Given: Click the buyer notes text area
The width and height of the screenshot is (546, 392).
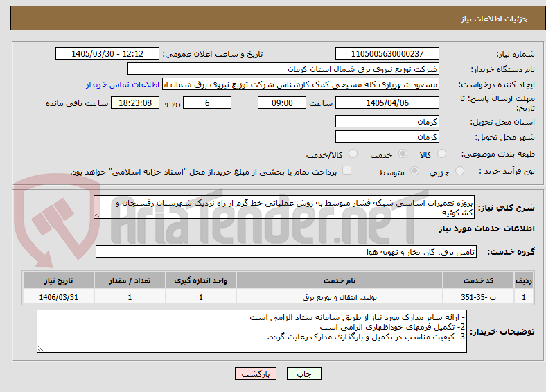Looking at the screenshot, I should [x=252, y=331].
